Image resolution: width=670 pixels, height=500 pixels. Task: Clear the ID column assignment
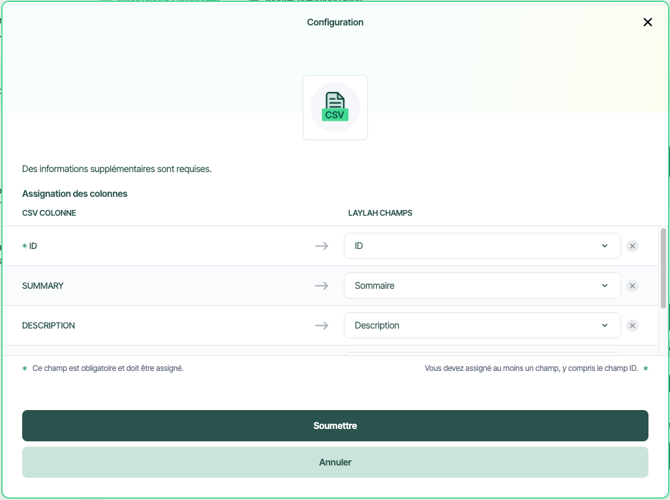632,246
